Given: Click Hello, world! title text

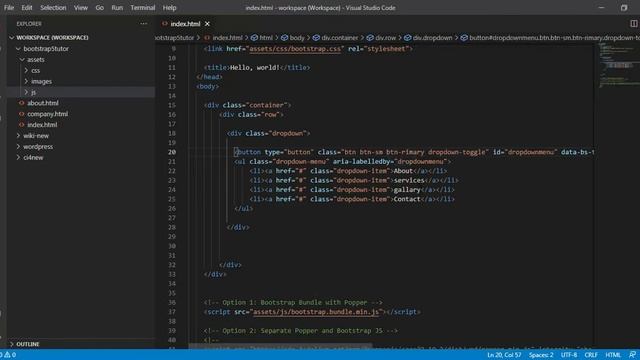Looking at the screenshot, I should [x=255, y=67].
